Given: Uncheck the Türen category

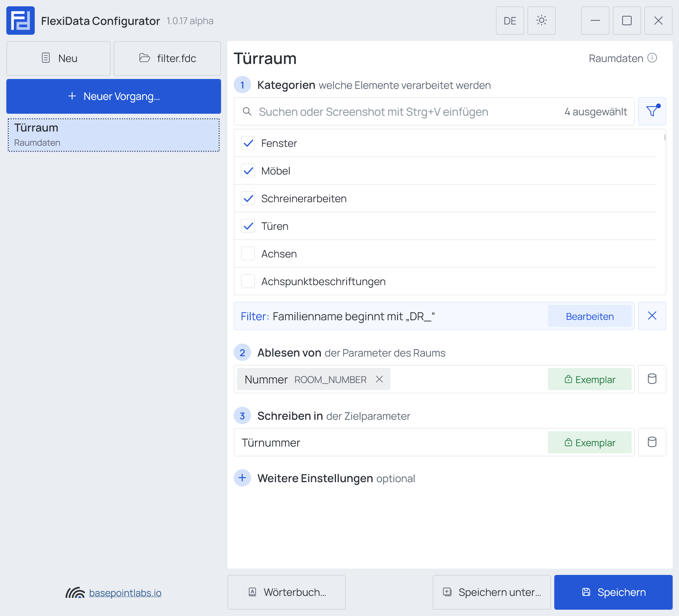Looking at the screenshot, I should (248, 226).
